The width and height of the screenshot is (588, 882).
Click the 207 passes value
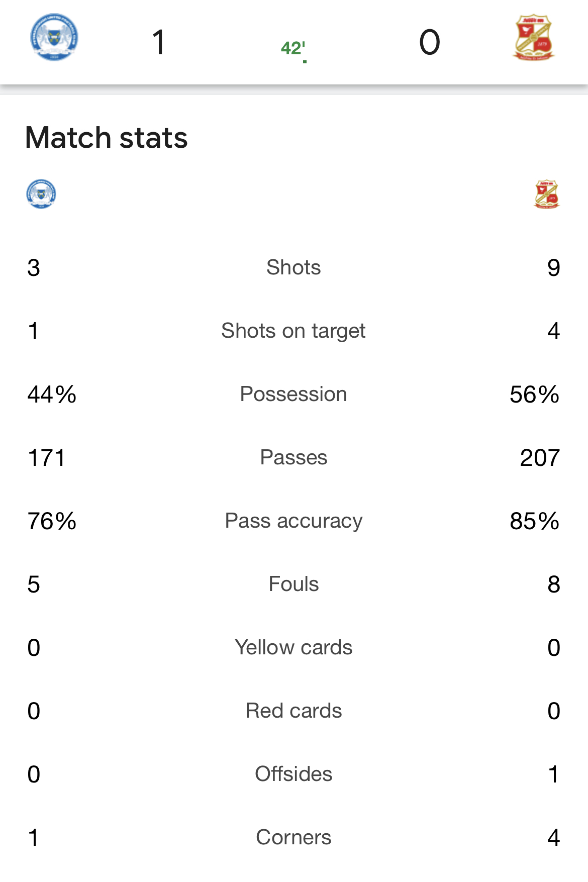[540, 458]
